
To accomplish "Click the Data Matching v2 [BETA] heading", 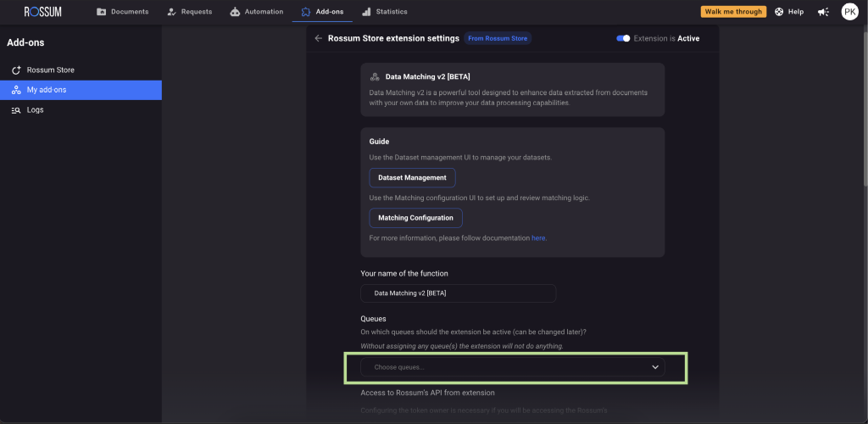I will (428, 77).
